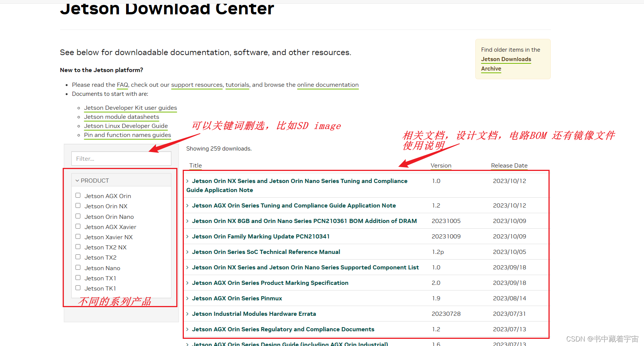
Task: Open Pin and function names guides link
Action: point(127,135)
